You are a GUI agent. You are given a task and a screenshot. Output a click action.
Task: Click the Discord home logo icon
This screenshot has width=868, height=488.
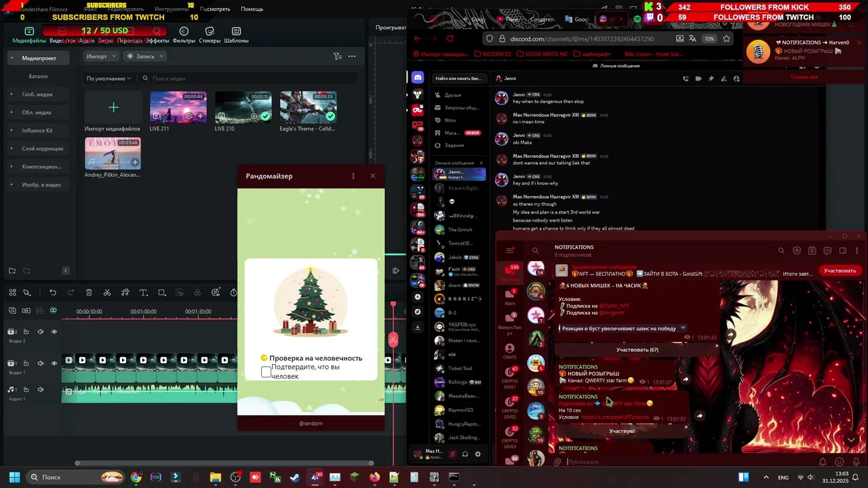(418, 78)
